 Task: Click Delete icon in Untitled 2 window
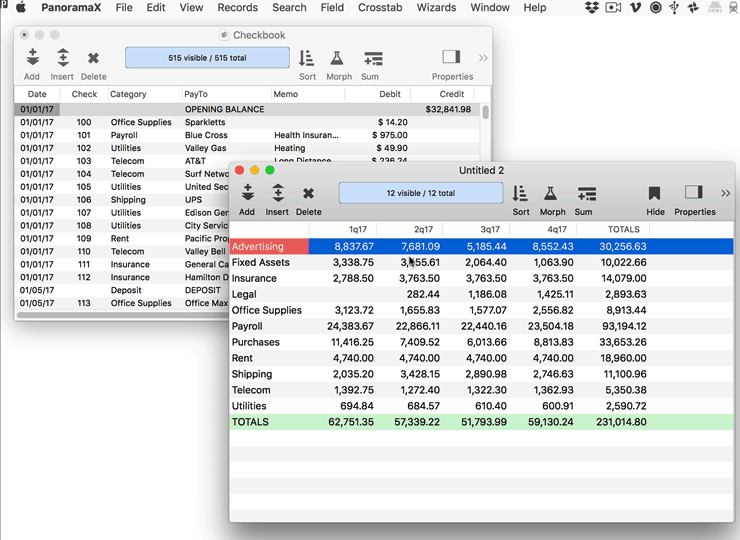[308, 194]
